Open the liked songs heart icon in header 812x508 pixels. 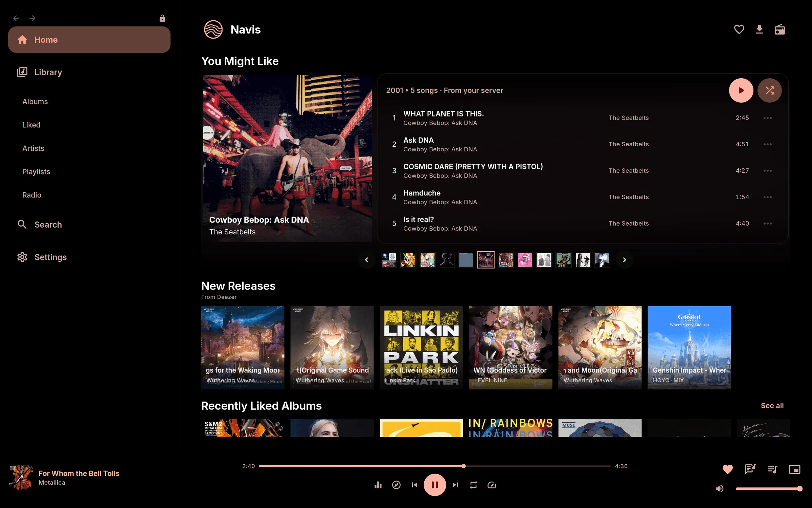point(739,29)
